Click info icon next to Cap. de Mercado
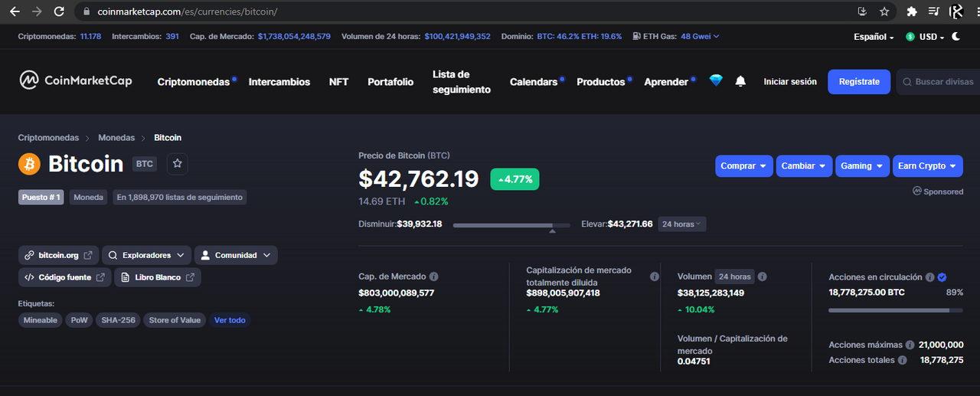This screenshot has width=980, height=396. click(x=434, y=277)
